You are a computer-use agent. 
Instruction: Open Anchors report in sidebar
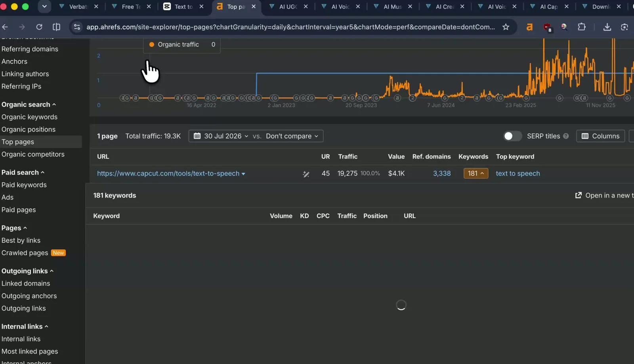pos(14,61)
